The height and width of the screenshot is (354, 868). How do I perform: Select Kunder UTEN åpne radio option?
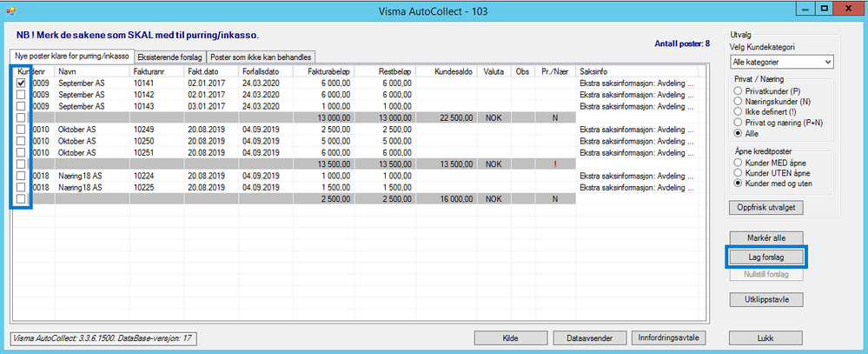click(738, 173)
